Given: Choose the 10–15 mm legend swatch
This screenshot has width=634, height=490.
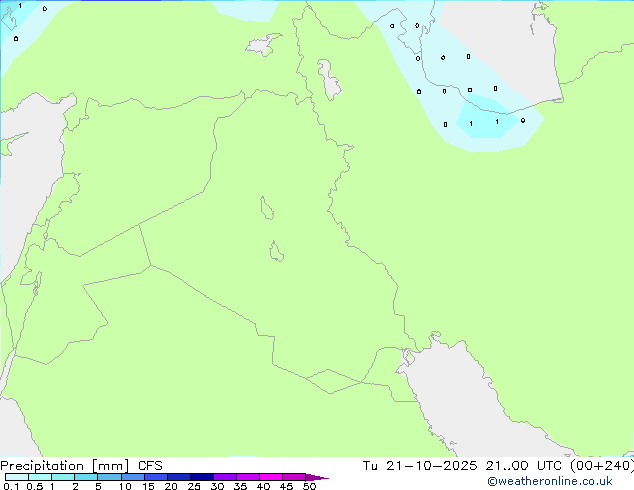Looking at the screenshot, I should coord(132,477).
